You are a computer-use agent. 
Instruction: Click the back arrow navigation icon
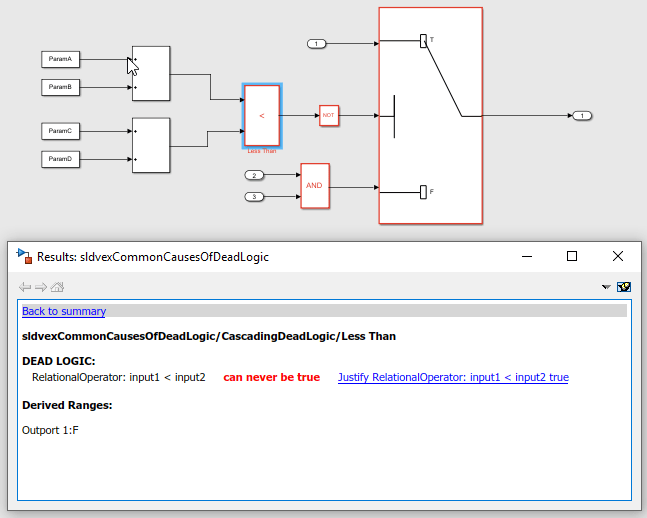click(25, 287)
